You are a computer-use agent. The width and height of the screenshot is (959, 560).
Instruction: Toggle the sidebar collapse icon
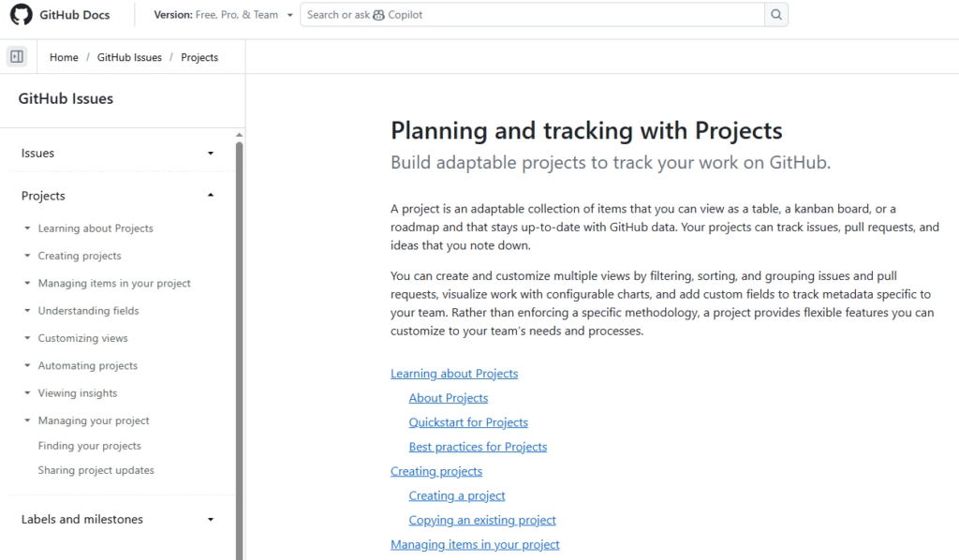click(17, 57)
